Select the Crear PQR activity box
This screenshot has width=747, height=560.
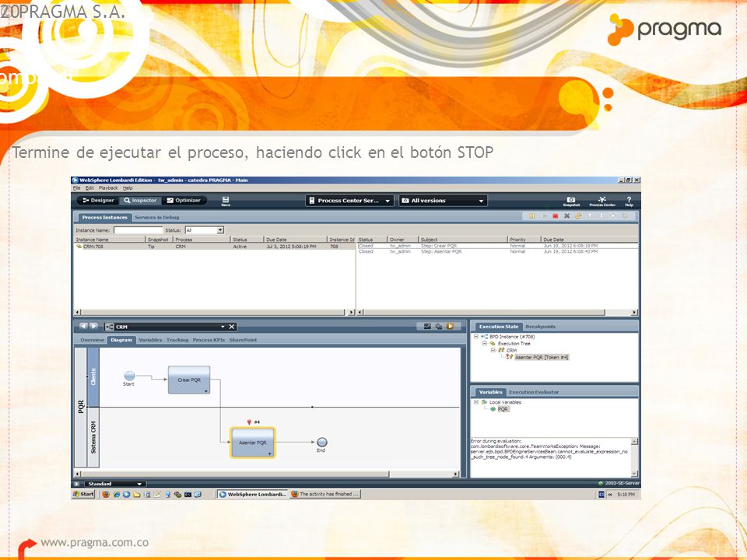point(189,380)
